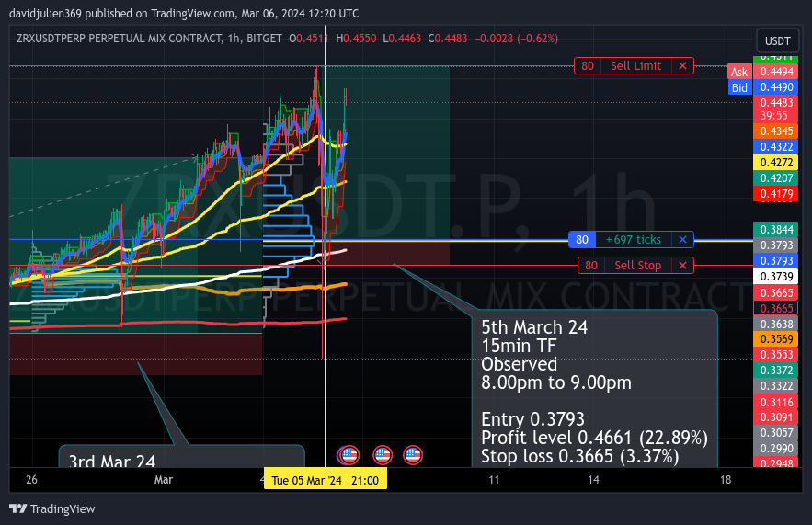The width and height of the screenshot is (812, 525).
Task: Click the 0.3638 price tag
Action: [x=776, y=325]
